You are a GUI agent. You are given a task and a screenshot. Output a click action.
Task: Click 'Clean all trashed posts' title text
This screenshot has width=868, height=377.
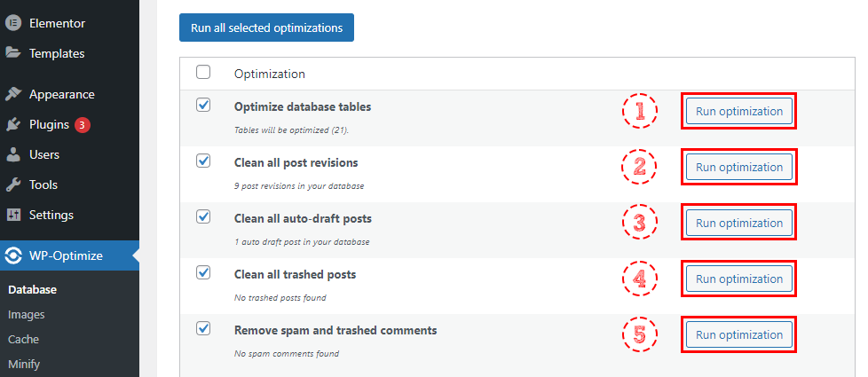[295, 275]
